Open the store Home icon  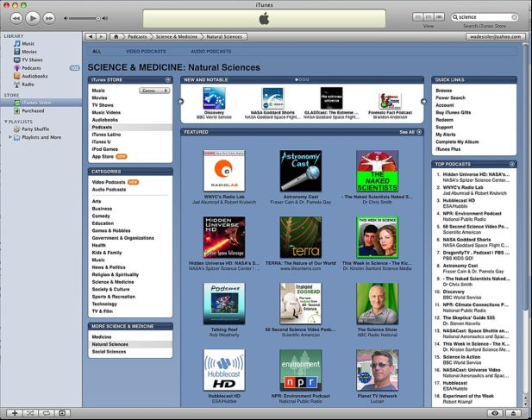click(116, 36)
